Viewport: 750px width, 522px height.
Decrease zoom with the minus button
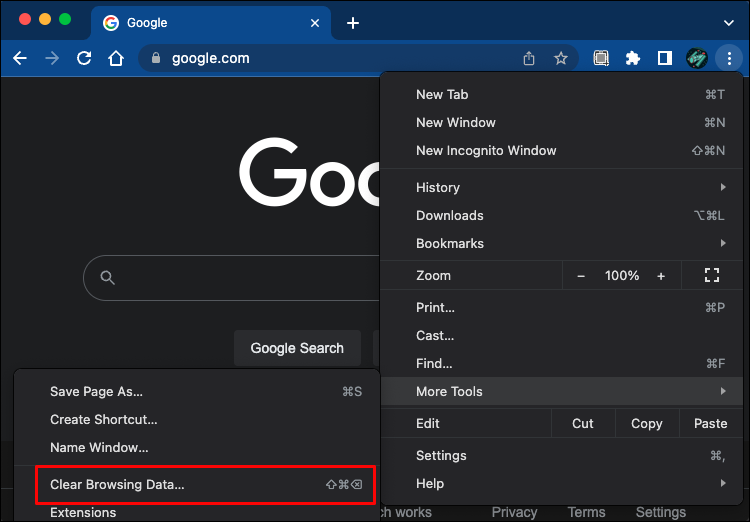[582, 275]
